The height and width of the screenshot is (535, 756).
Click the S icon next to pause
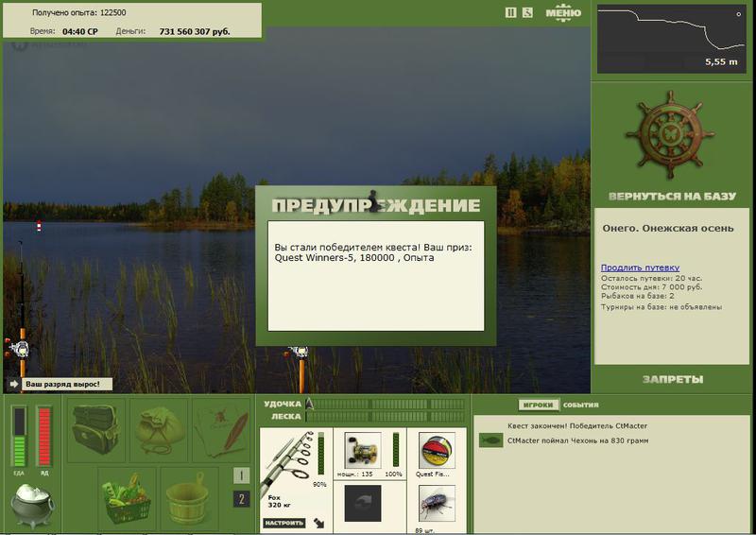(x=527, y=13)
